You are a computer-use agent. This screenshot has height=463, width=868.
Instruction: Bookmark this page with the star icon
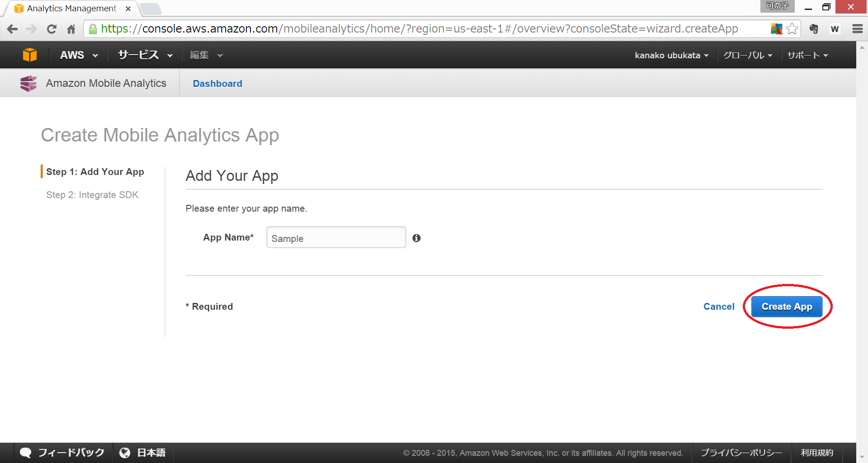click(x=792, y=29)
